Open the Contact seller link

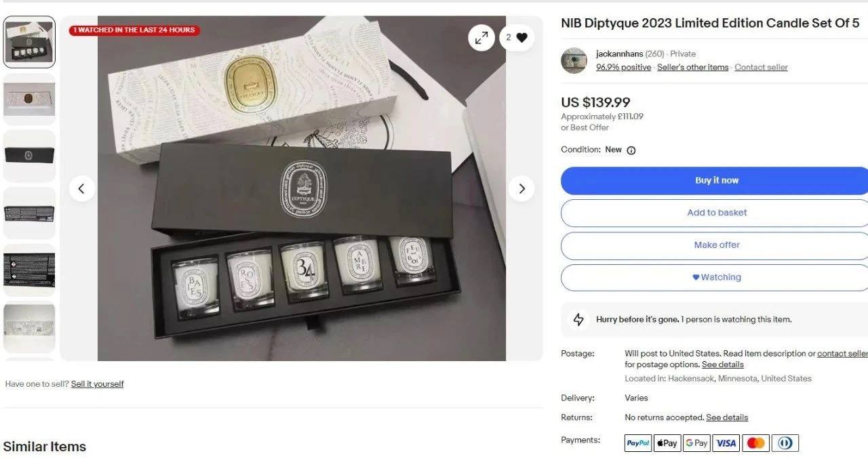click(x=761, y=67)
